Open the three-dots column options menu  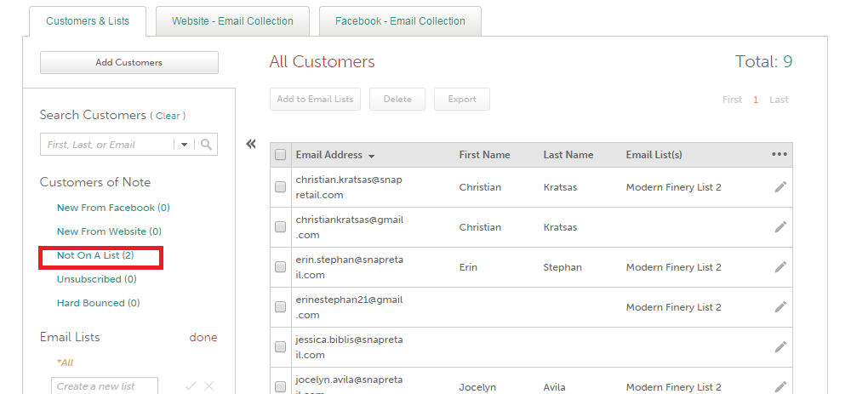click(779, 155)
